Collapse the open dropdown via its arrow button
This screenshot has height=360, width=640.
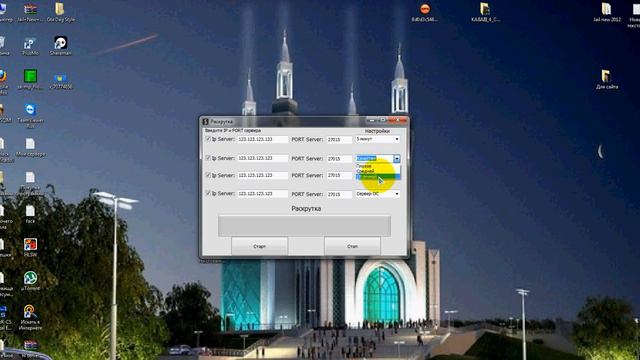[x=397, y=158]
